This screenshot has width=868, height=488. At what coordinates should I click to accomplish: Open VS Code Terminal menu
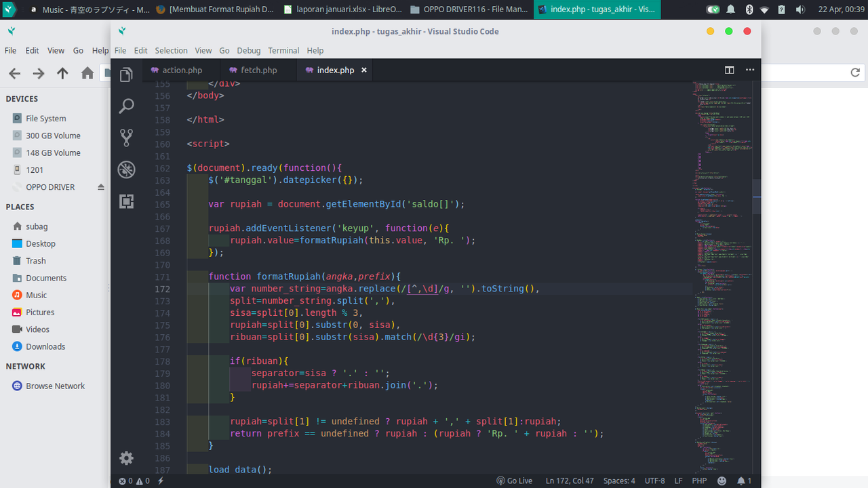click(283, 50)
